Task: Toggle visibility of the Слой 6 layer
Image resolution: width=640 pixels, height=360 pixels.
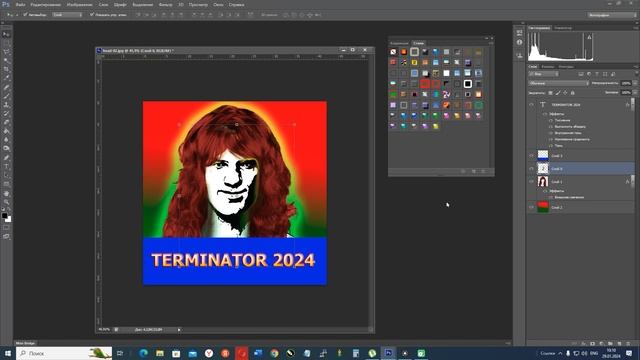Action: pos(531,169)
